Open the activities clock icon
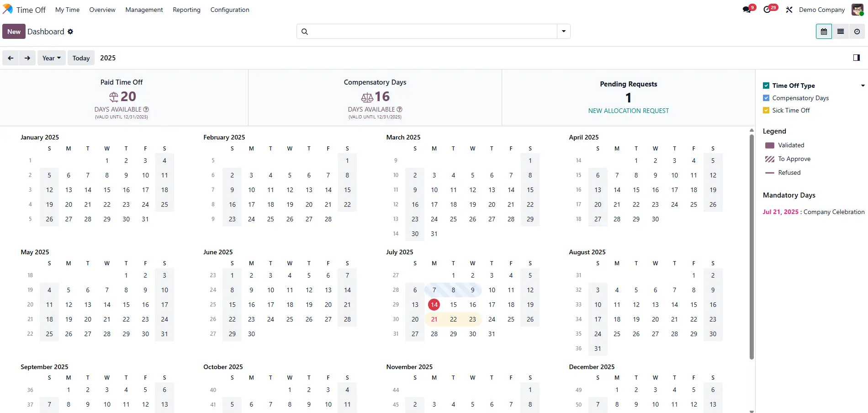 coord(767,10)
